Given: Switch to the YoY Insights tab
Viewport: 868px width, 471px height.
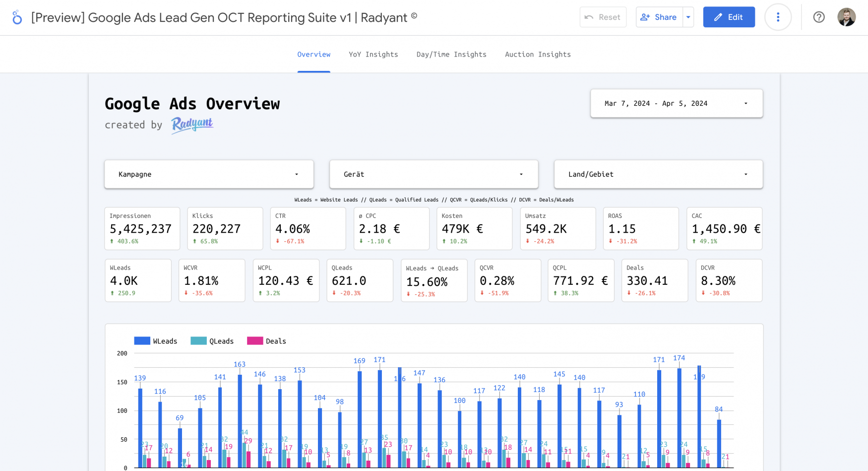Looking at the screenshot, I should 373,55.
